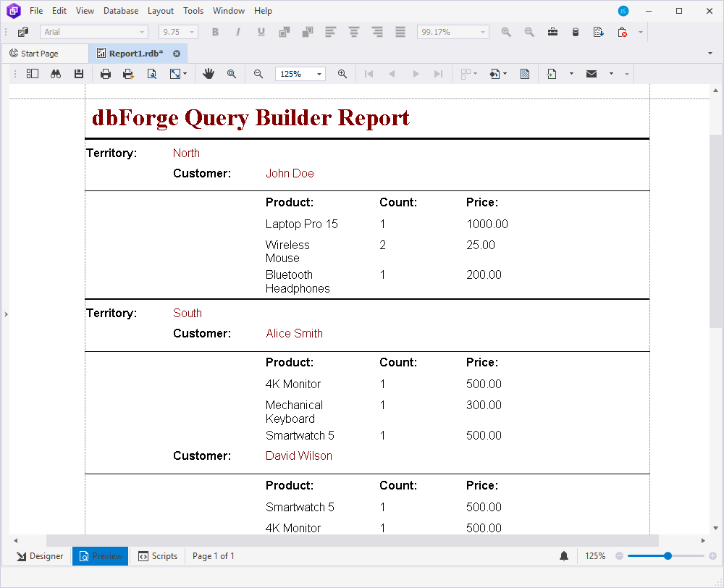
Task: Click the clipboard with red mark icon
Action: 622,32
